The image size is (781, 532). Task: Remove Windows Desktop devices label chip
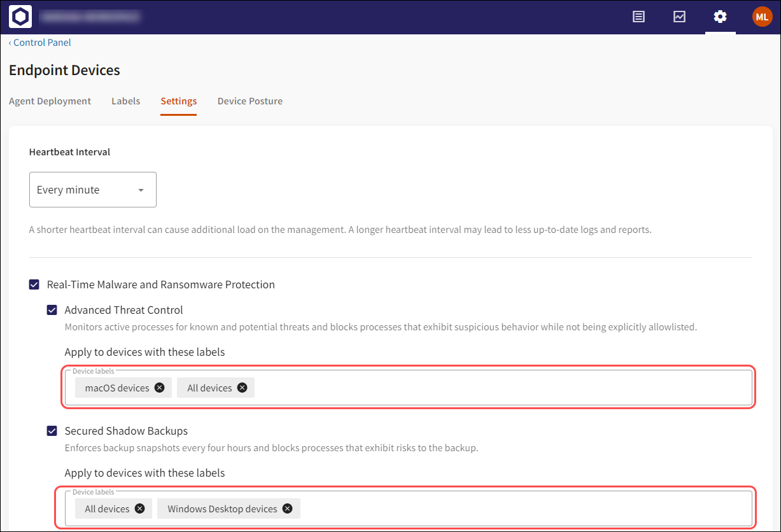pyautogui.click(x=287, y=508)
